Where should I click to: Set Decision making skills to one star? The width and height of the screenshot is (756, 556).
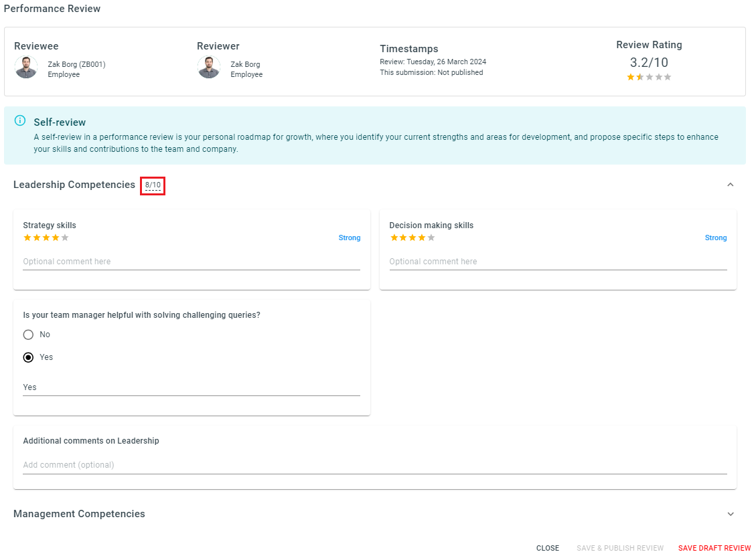click(x=394, y=238)
